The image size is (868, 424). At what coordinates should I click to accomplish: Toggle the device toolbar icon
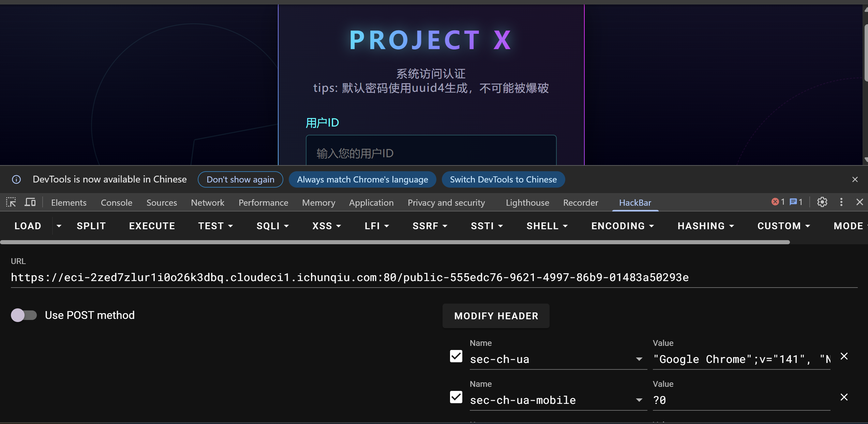[x=30, y=202]
